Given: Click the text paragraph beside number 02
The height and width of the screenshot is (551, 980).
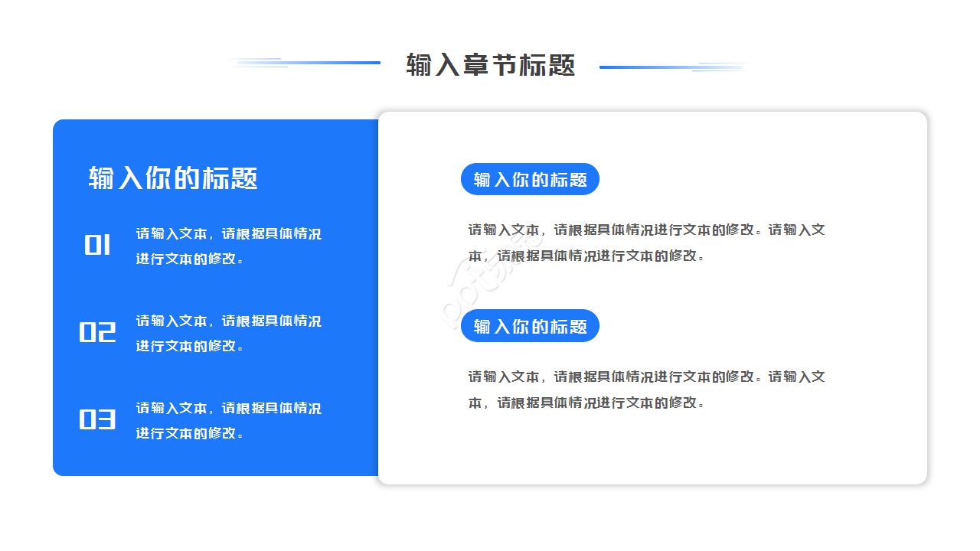Looking at the screenshot, I should point(227,333).
